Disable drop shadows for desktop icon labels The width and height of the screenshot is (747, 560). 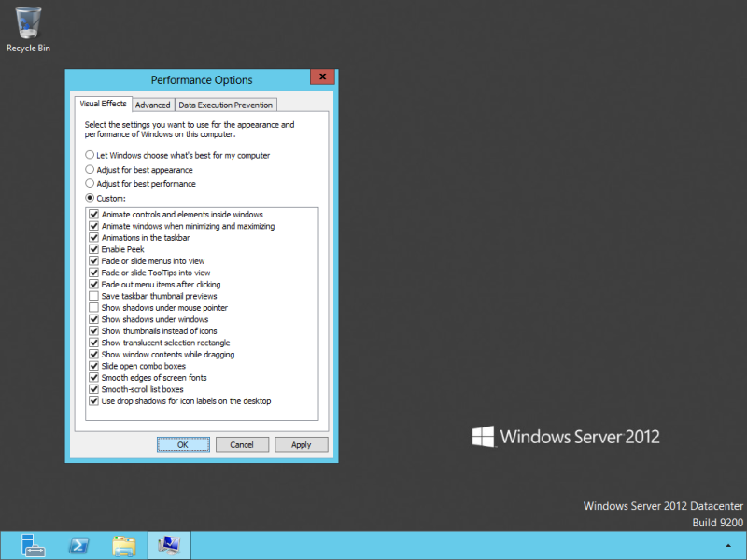[x=94, y=401]
